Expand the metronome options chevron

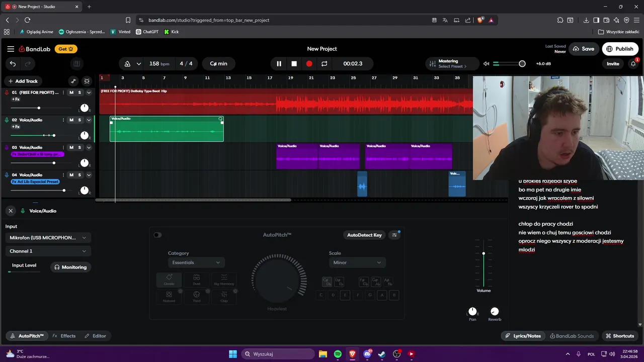pyautogui.click(x=139, y=64)
